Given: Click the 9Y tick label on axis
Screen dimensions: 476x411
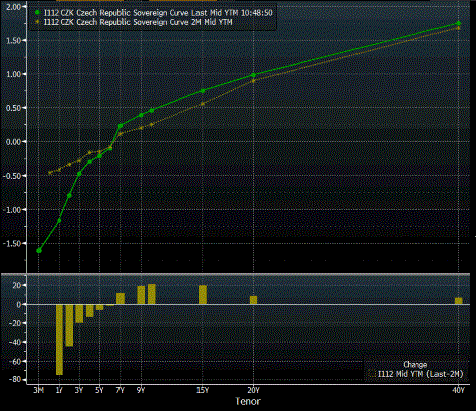Looking at the screenshot, I should 141,390.
